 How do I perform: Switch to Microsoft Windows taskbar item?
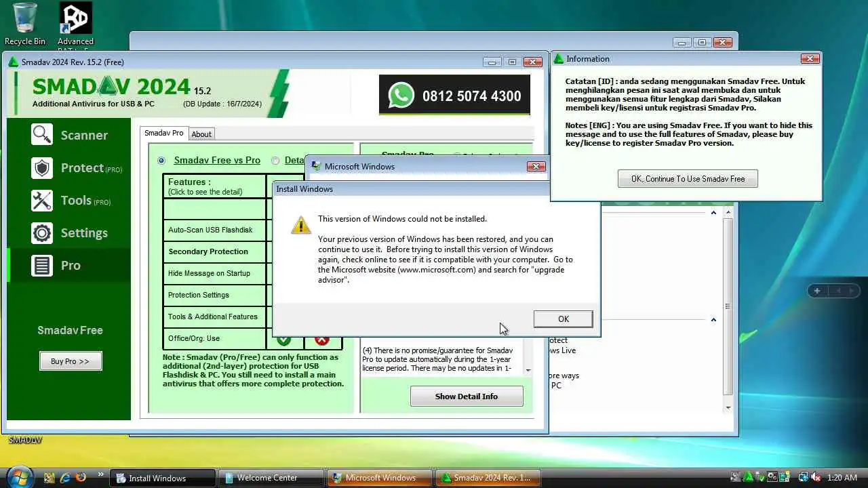coord(380,478)
